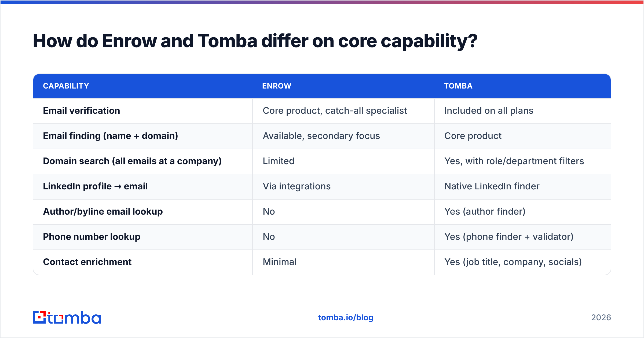644x338 pixels.
Task: Select the 'Email verification' row label
Action: tap(81, 111)
